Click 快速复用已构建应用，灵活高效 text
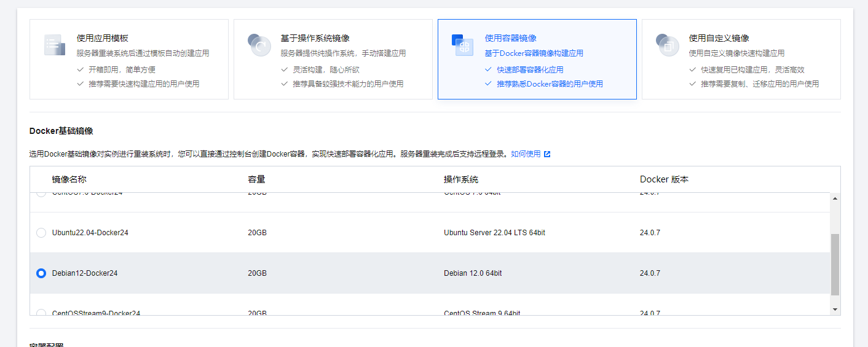Screen dimensions: 868x347 point(753,70)
